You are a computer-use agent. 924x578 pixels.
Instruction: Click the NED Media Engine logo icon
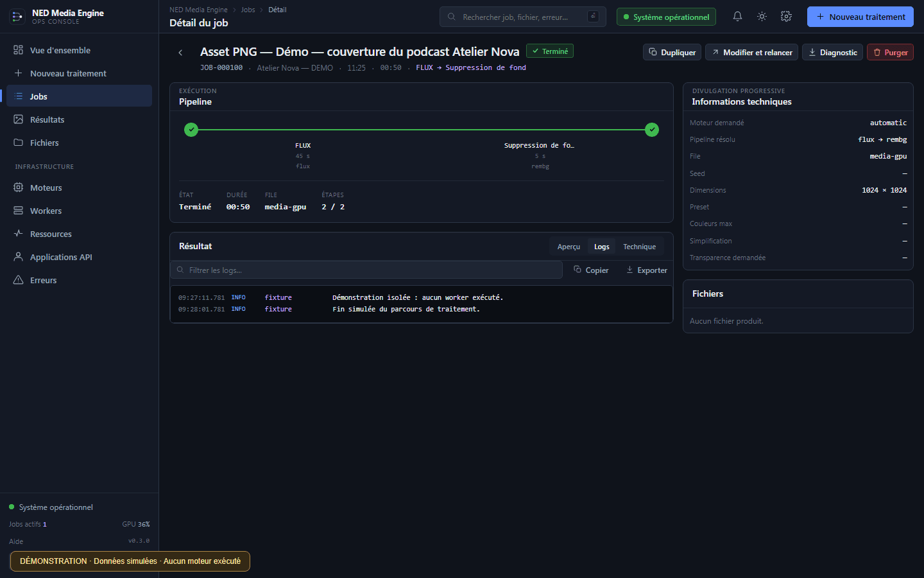(x=17, y=17)
